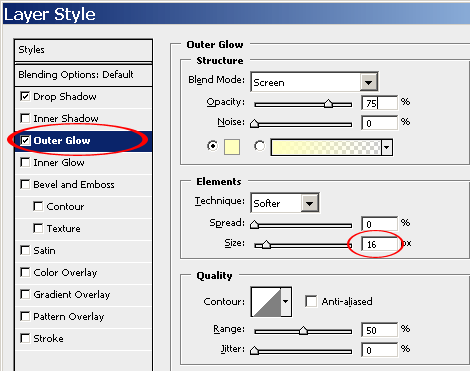The width and height of the screenshot is (470, 371).
Task: Tick the Texture sub-option checkbox
Action: pos(38,228)
